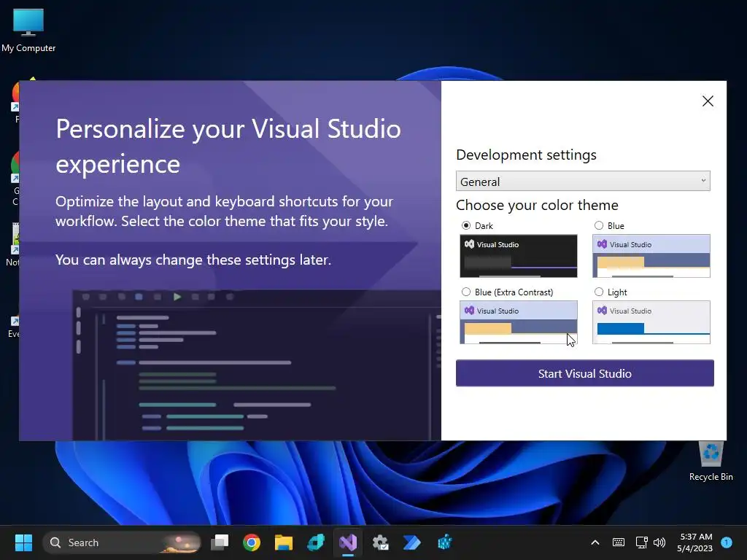Viewport: 747px width, 560px height.
Task: Click the taskbar Search box
Action: (x=122, y=542)
